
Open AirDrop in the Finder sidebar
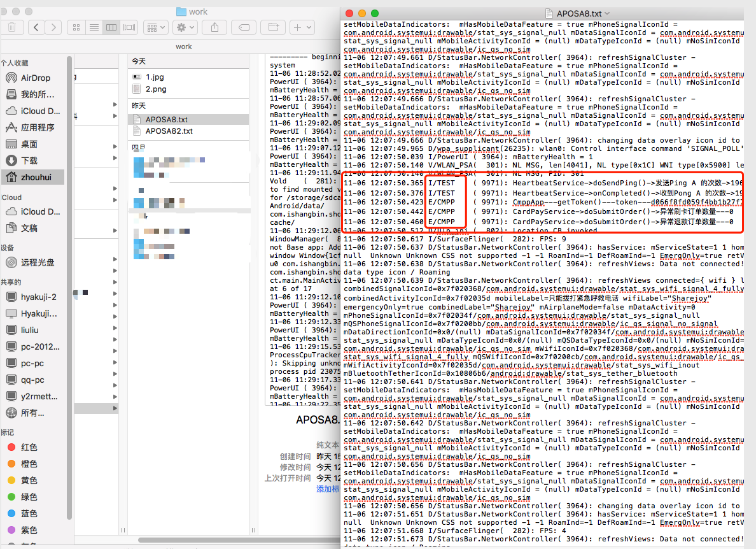click(x=34, y=78)
